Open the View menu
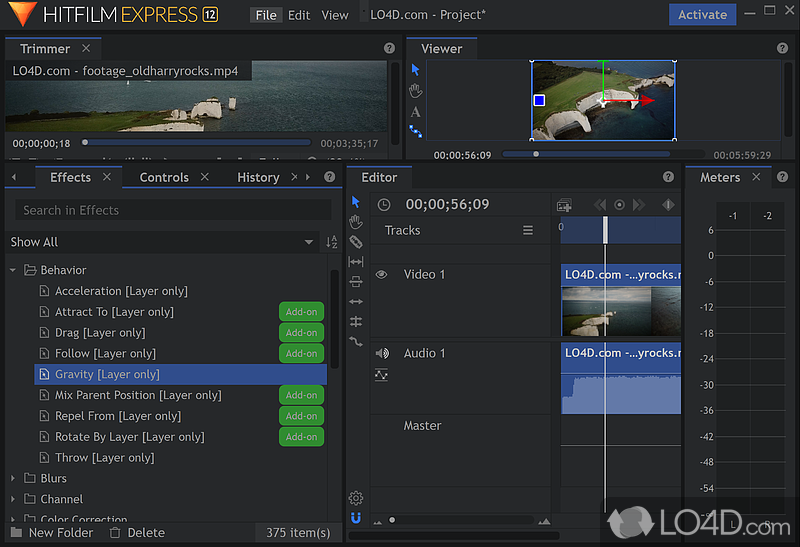 (335, 15)
